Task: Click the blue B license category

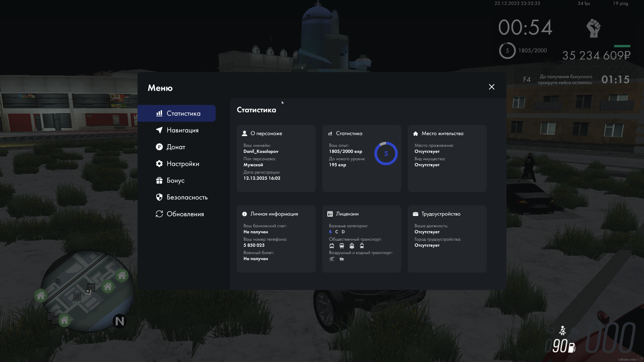Action: [330, 232]
